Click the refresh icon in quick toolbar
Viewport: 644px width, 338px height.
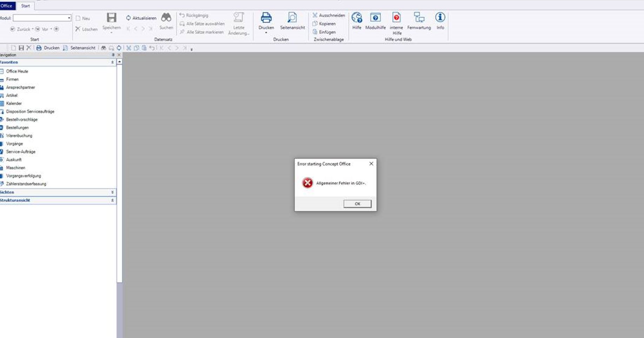tap(119, 48)
